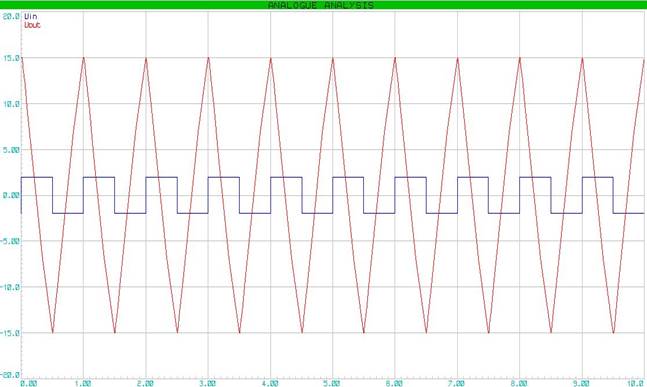Viewport: 647px width, 387px height.
Task: Click the 3.00 time axis label
Action: click(x=208, y=383)
